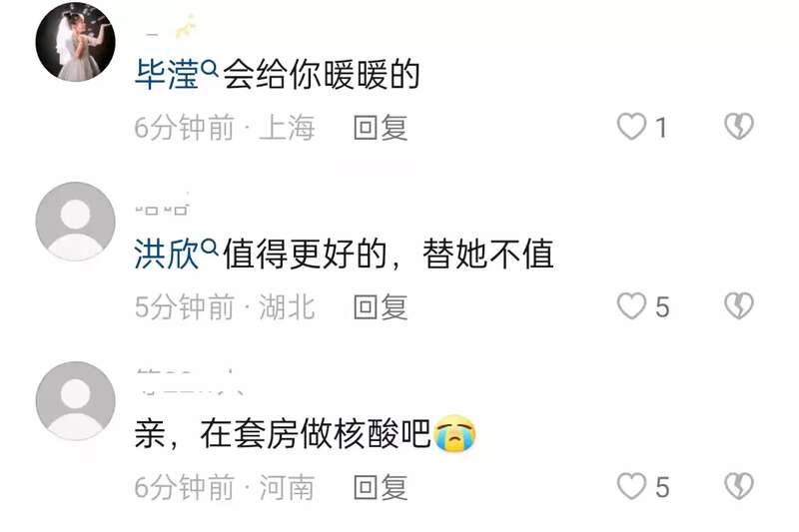Tap search magnifier next to 毕滢

(x=210, y=68)
